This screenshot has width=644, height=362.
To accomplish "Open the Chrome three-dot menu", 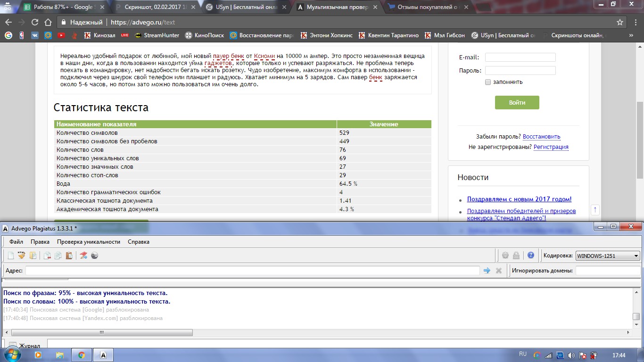I will click(x=635, y=22).
